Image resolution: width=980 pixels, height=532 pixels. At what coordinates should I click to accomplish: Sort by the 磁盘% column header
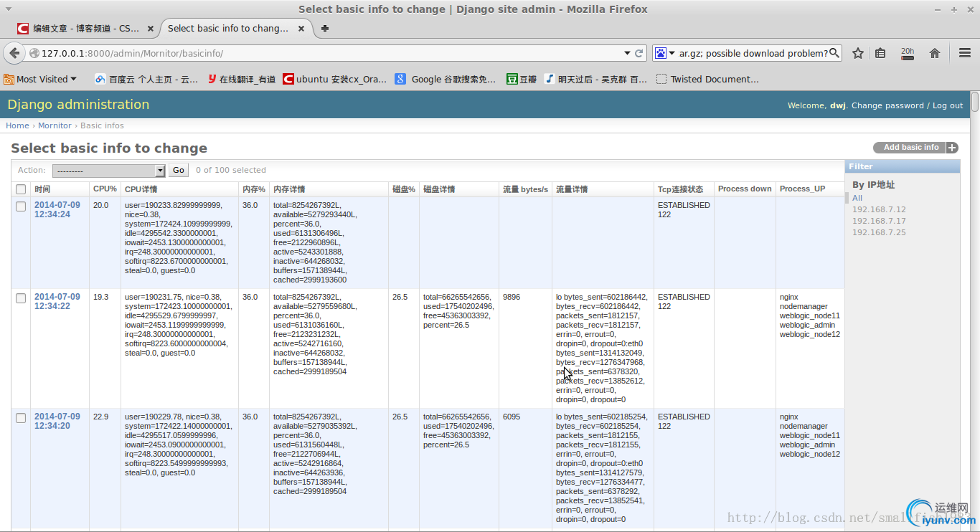tap(404, 189)
